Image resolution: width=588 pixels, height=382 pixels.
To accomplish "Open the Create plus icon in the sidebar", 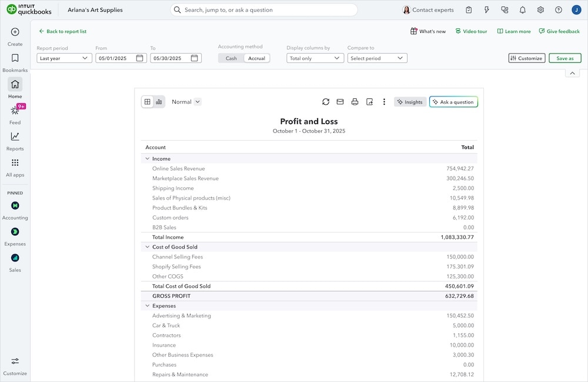I will tap(15, 31).
